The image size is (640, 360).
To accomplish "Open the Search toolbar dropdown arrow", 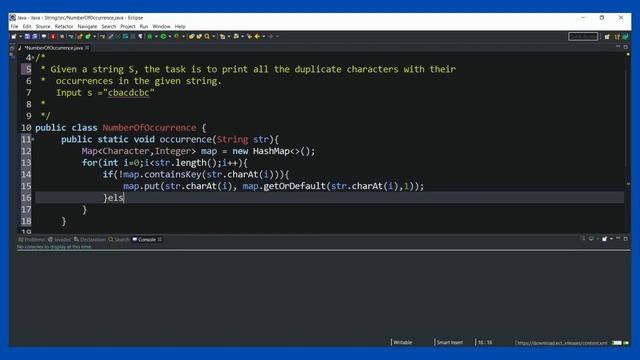I will pos(213,36).
